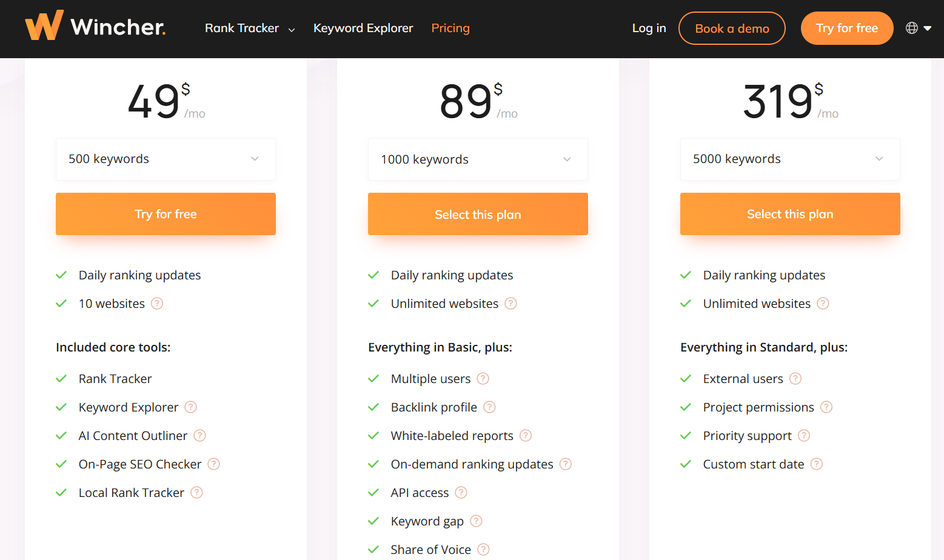Viewport: 944px width, 560px height.
Task: Click help icon next to White-labeled reports
Action: tap(526, 436)
